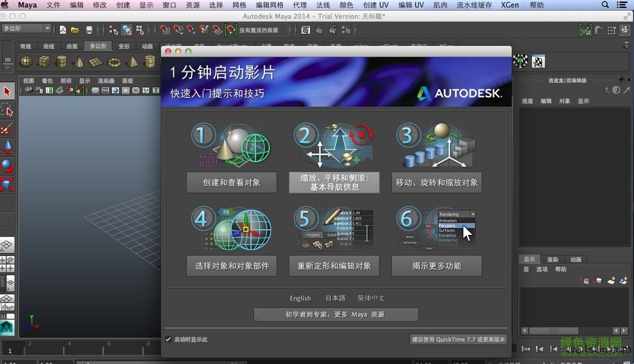Choose the Move tool cone icon
Image resolution: width=634 pixels, height=364 pixels.
(x=7, y=147)
